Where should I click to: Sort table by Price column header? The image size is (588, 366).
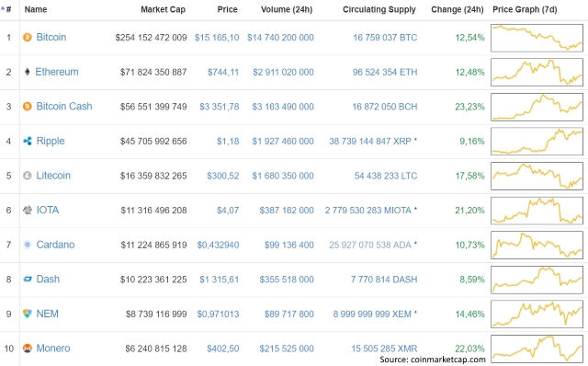pos(227,9)
